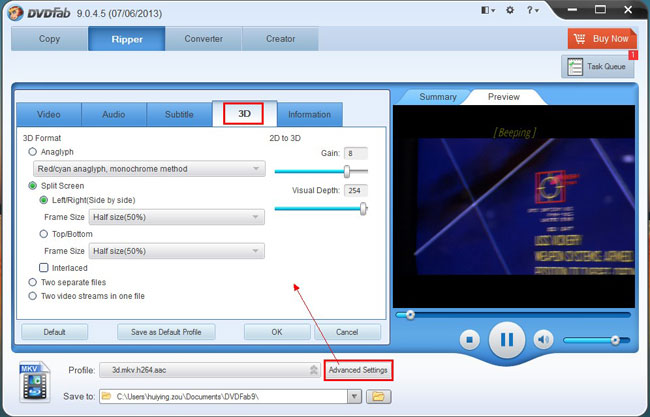
Task: Open Top/Bottom Frame Size dropdown
Action: 177,251
